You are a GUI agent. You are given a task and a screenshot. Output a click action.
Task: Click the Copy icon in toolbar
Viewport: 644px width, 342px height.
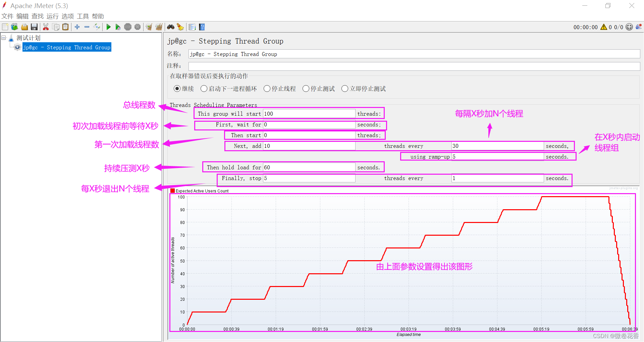pos(56,27)
